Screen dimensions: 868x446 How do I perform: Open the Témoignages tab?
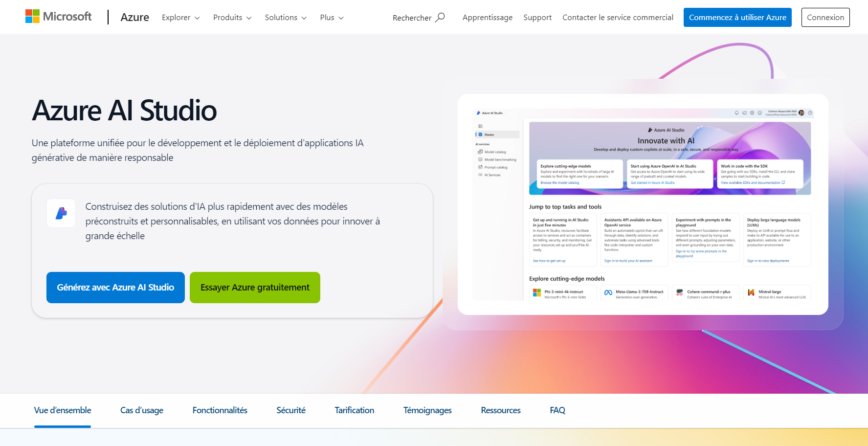pyautogui.click(x=427, y=410)
